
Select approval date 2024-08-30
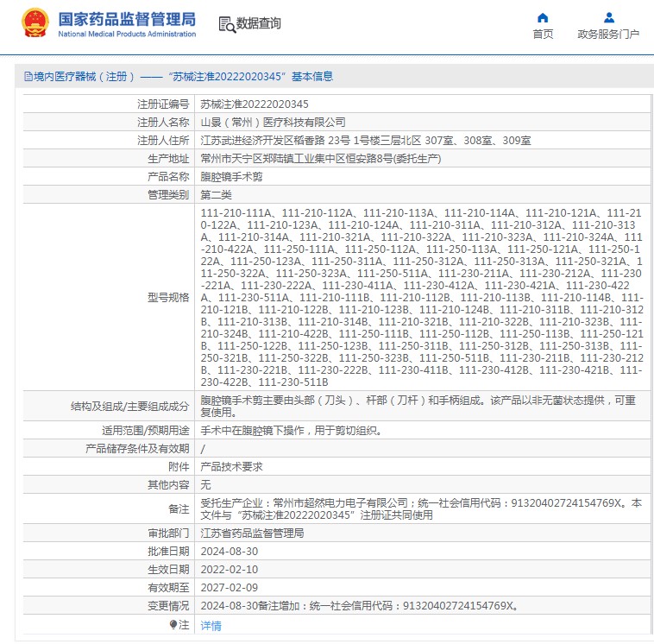click(230, 552)
